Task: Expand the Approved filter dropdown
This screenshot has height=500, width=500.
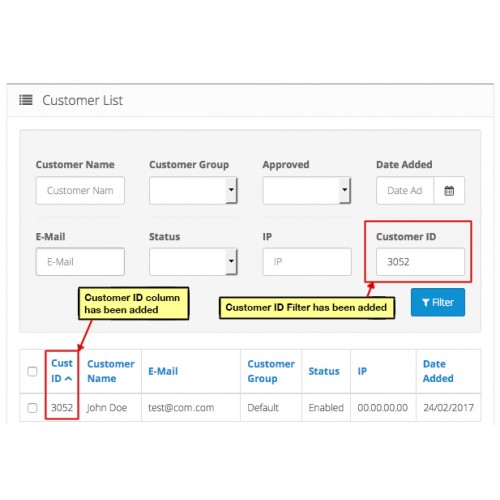Action: [307, 190]
